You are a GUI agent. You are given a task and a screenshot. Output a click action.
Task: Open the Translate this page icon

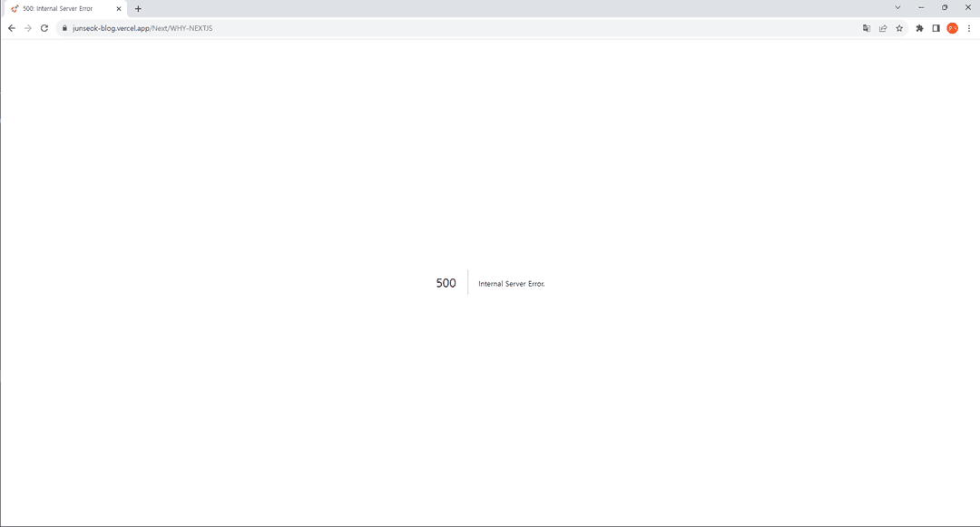(867, 28)
